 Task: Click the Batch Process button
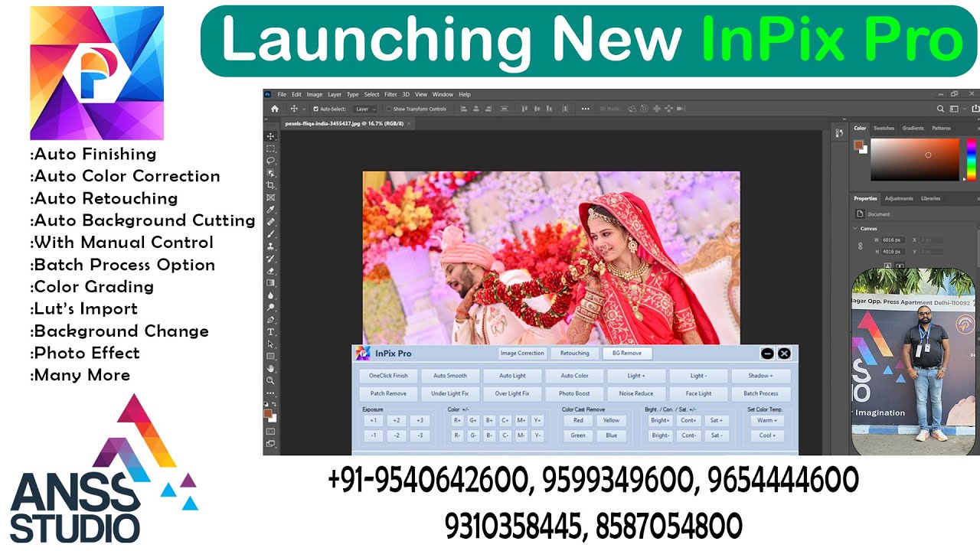coord(760,393)
